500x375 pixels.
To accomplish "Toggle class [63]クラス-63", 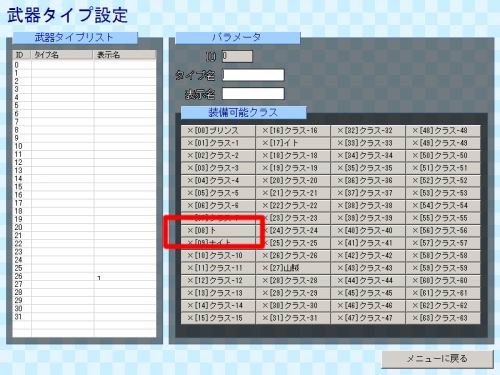I will tap(443, 318).
